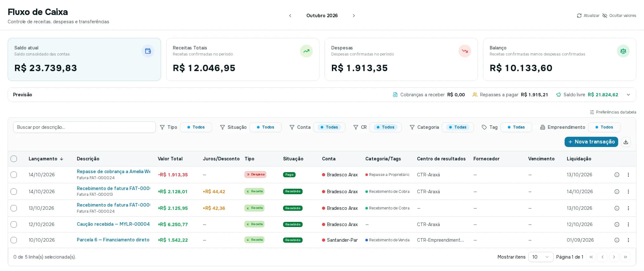Open row actions for Caução recebida transaction
Viewport: 644px width, 271px height.
point(628,224)
